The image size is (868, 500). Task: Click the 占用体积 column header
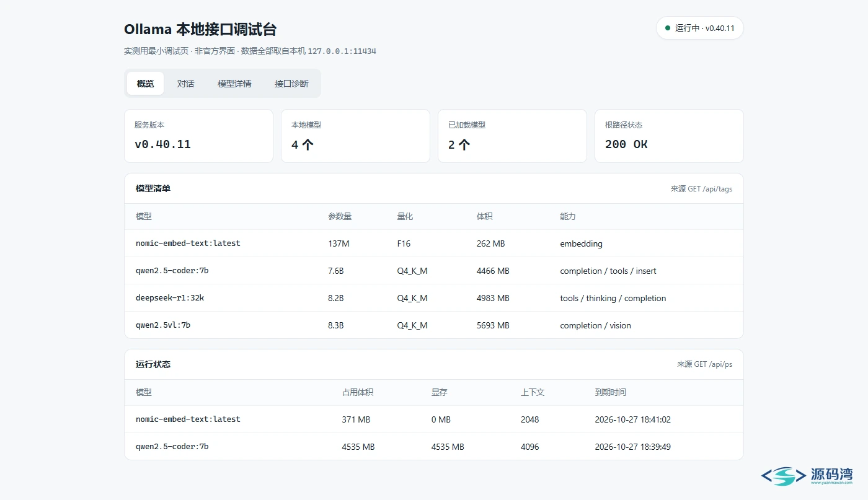pyautogui.click(x=358, y=392)
